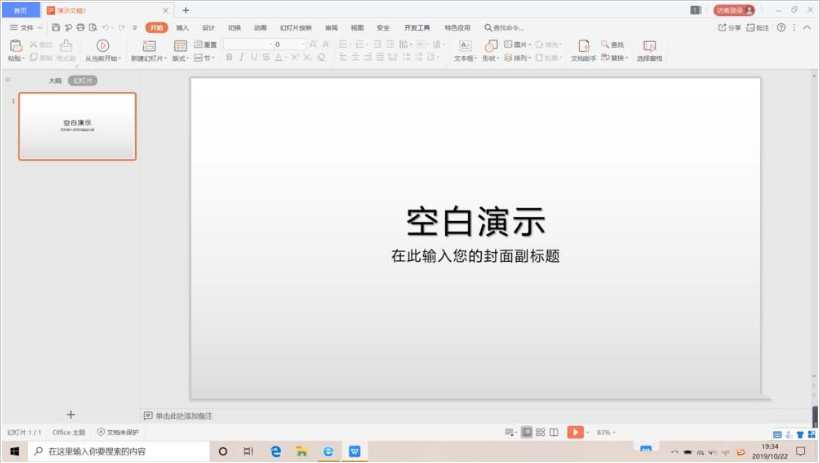Switch to the Outline (大纲) pane tab
Screen dimensions: 820x463
tap(55, 81)
